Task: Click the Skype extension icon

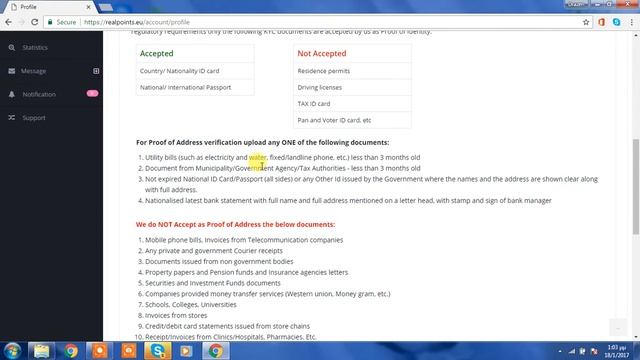Action: click(616, 22)
